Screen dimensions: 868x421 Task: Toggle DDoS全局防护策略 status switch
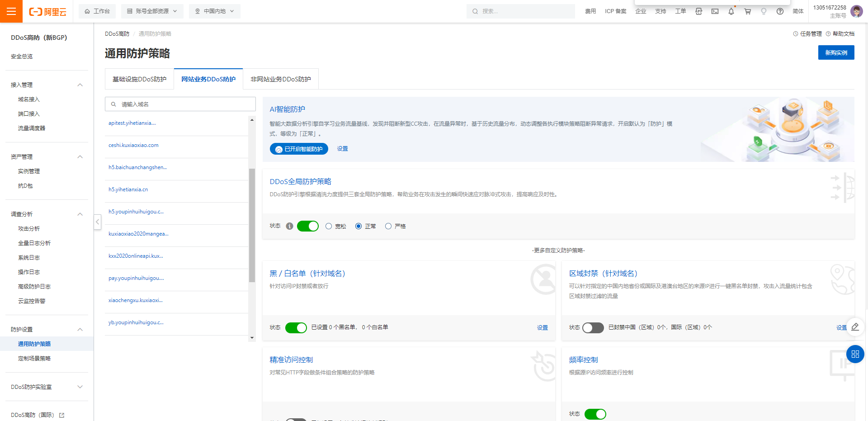[308, 226]
